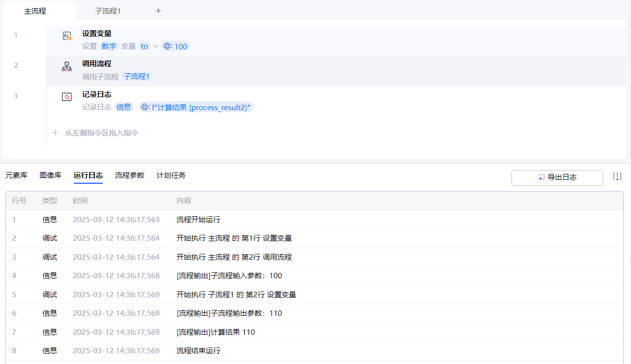
Task: Add a new sub-flow with the plus icon
Action: click(158, 11)
